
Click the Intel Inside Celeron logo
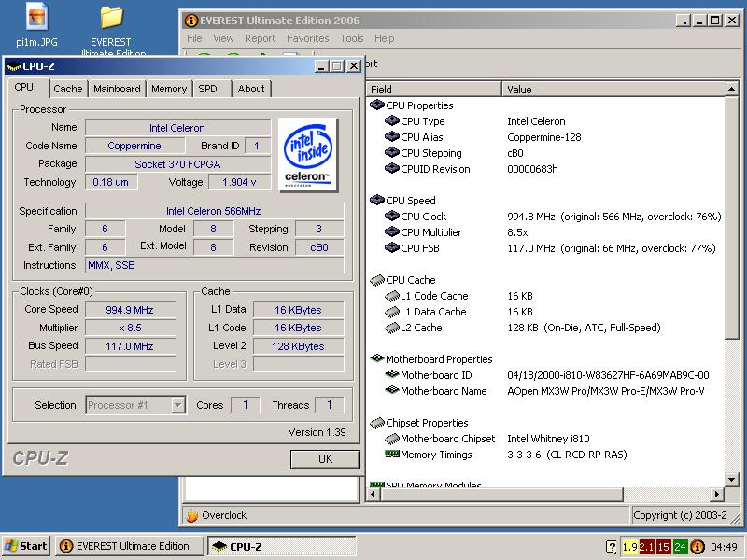click(x=307, y=154)
